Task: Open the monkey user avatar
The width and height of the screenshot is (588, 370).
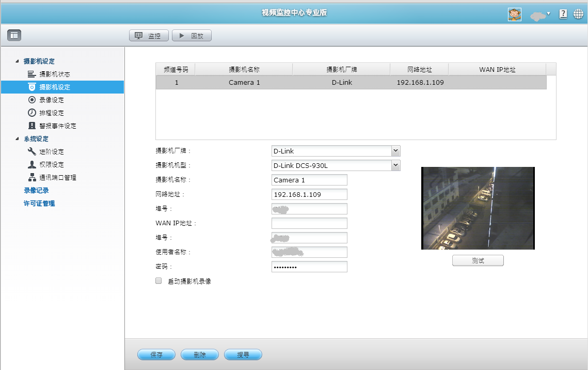Action: pyautogui.click(x=515, y=14)
